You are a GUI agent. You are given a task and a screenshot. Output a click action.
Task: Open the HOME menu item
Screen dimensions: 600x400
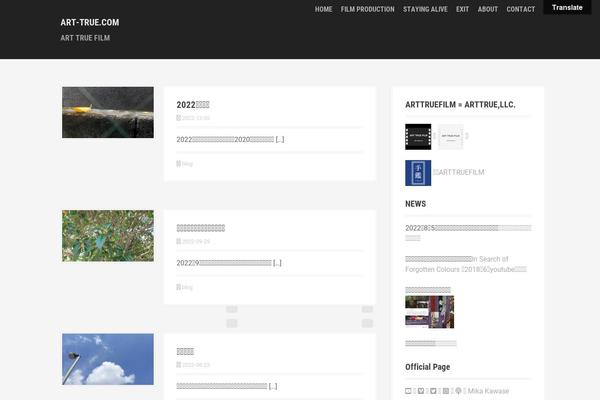(x=323, y=9)
